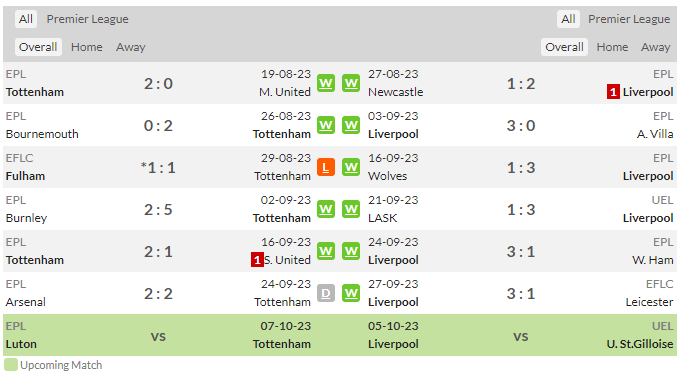
Task: Switch to right Premier League tab
Action: pyautogui.click(x=629, y=19)
